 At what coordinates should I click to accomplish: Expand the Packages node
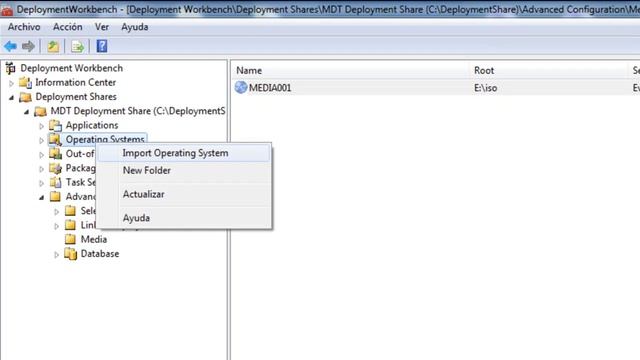click(x=41, y=169)
